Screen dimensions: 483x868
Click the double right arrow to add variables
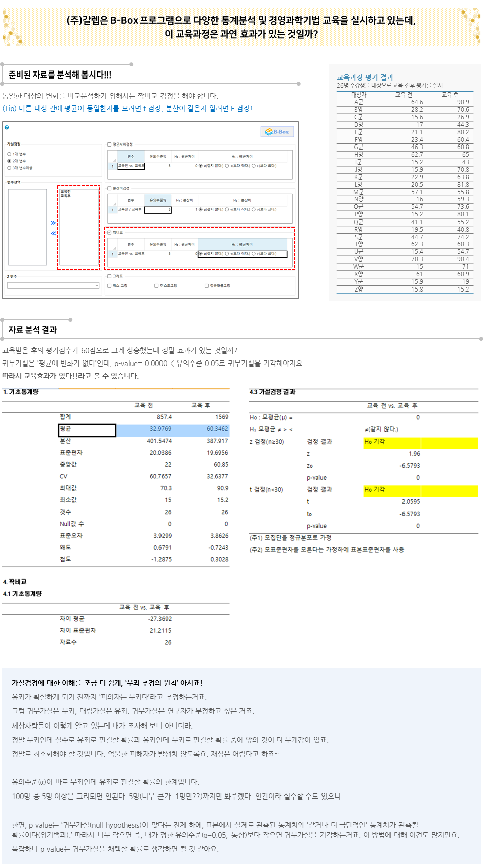point(53,223)
